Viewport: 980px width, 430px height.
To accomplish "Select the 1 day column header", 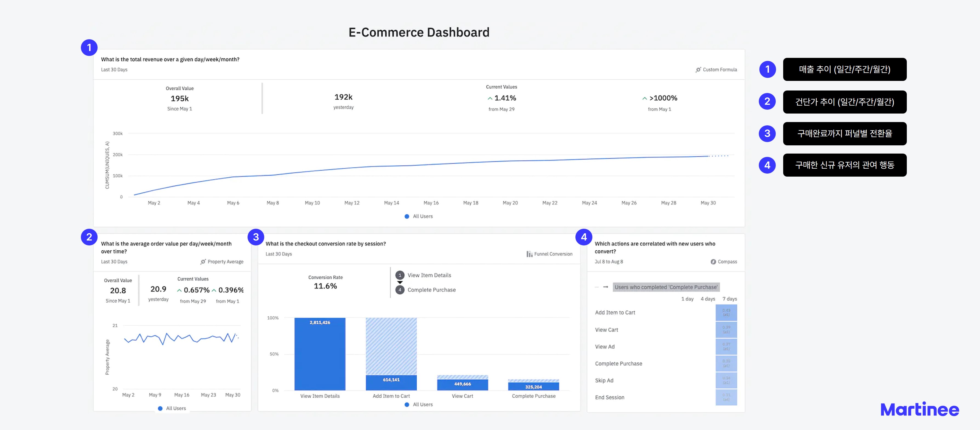I will [x=687, y=299].
